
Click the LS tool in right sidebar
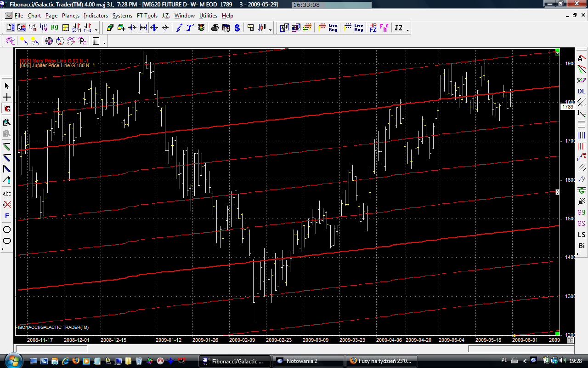582,235
